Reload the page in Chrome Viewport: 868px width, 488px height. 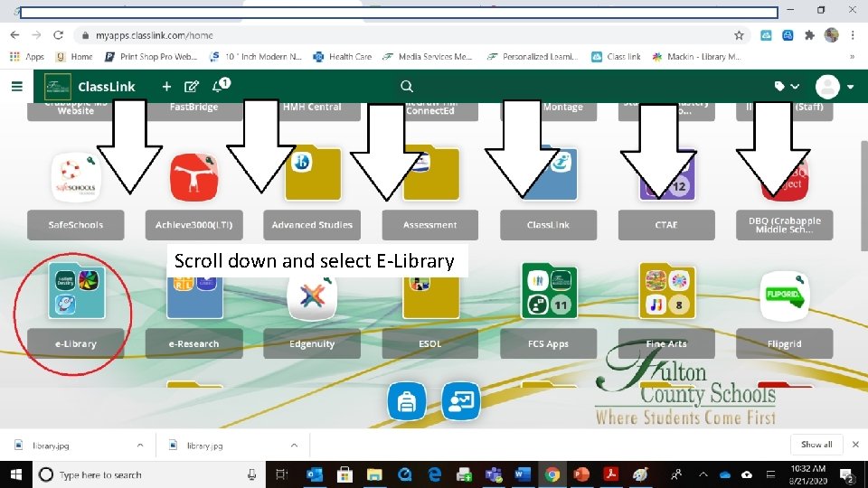(x=58, y=35)
